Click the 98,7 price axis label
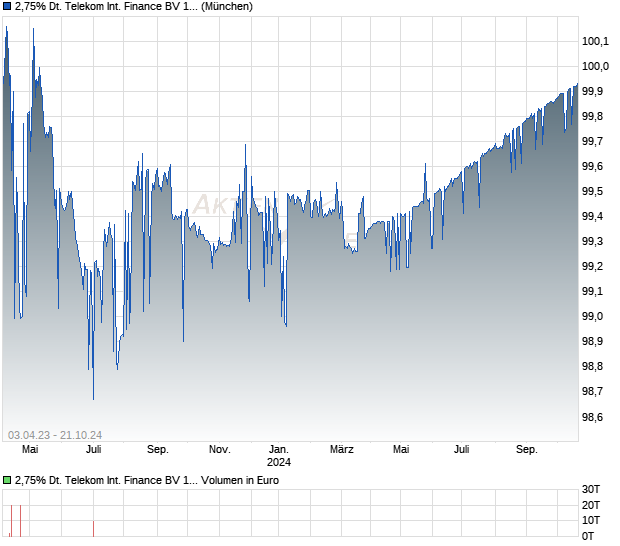620x546 pixels. coord(592,392)
